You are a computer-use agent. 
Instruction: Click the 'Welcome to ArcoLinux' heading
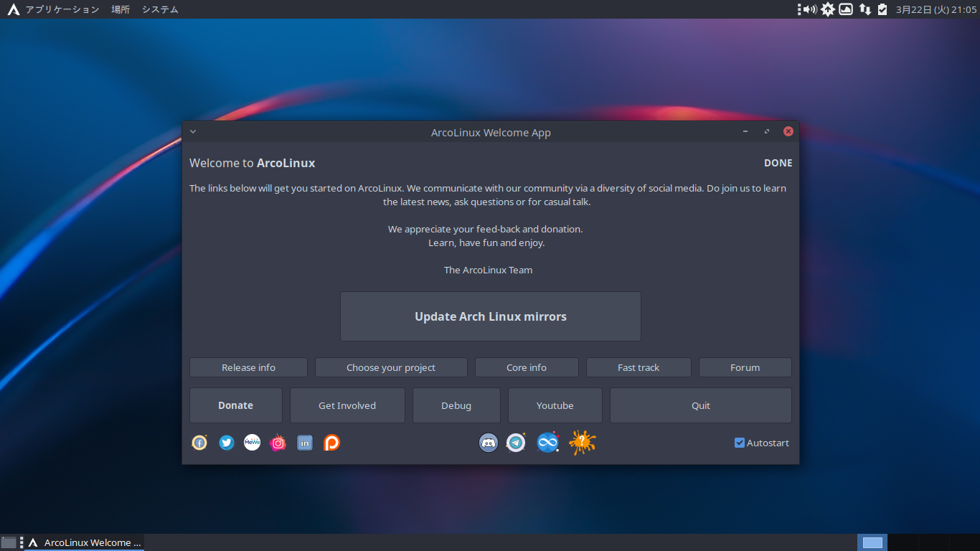pos(253,163)
